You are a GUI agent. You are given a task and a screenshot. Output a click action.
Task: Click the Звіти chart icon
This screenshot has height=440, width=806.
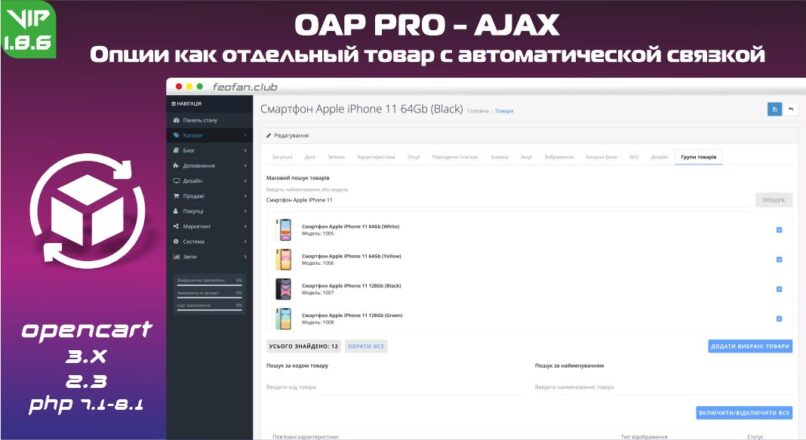click(x=176, y=256)
